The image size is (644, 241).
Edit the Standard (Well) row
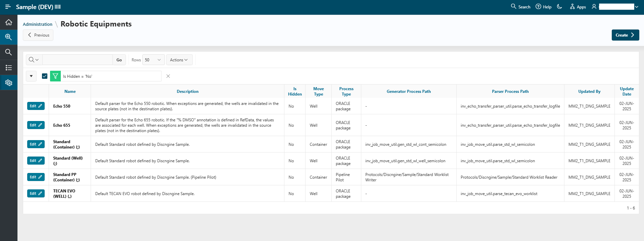coord(36,161)
